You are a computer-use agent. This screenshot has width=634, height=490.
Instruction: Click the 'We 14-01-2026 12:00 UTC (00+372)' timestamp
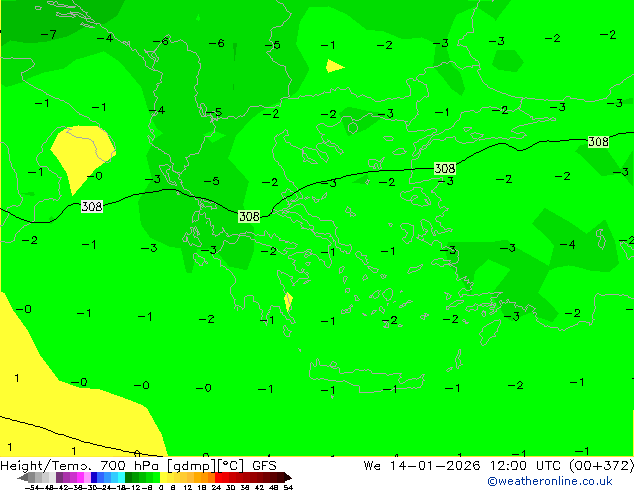[x=499, y=466]
